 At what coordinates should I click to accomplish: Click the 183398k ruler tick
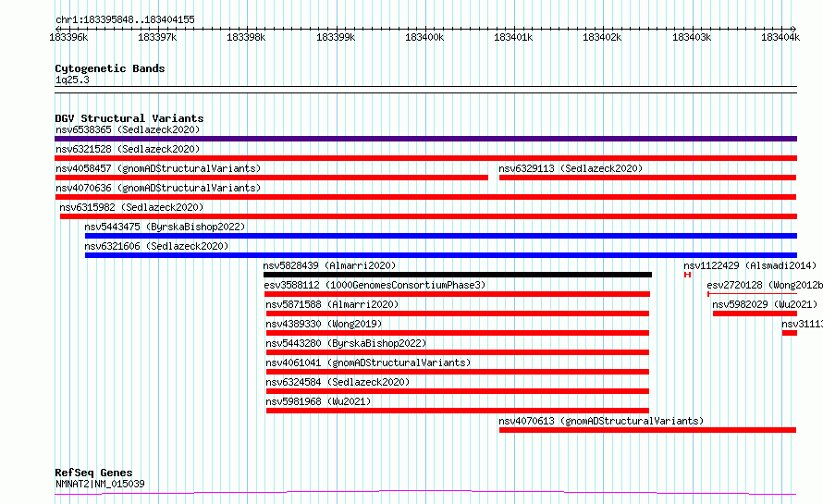pos(246,37)
